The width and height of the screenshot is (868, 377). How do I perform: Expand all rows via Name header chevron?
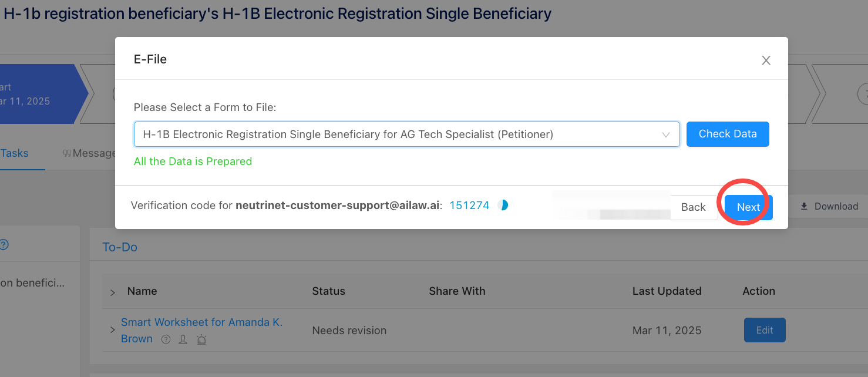pos(113,292)
